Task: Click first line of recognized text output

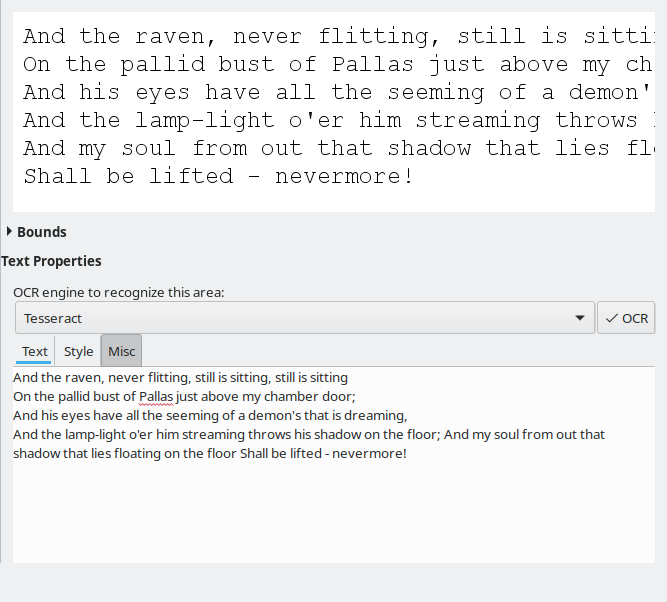Action: (180, 378)
